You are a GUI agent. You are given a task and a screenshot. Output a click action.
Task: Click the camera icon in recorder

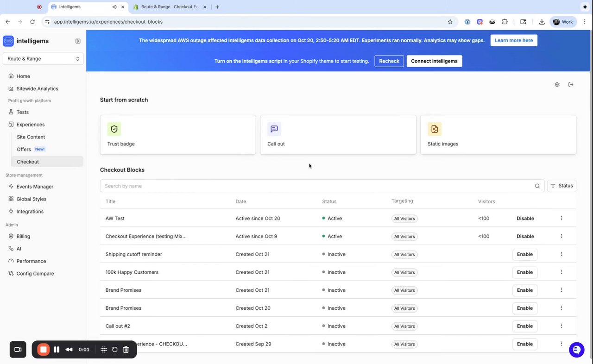18,350
